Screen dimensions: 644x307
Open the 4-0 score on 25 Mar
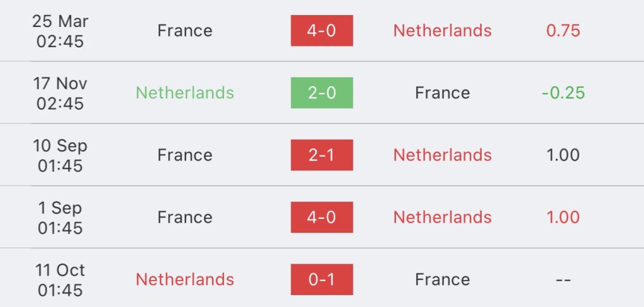tap(321, 30)
